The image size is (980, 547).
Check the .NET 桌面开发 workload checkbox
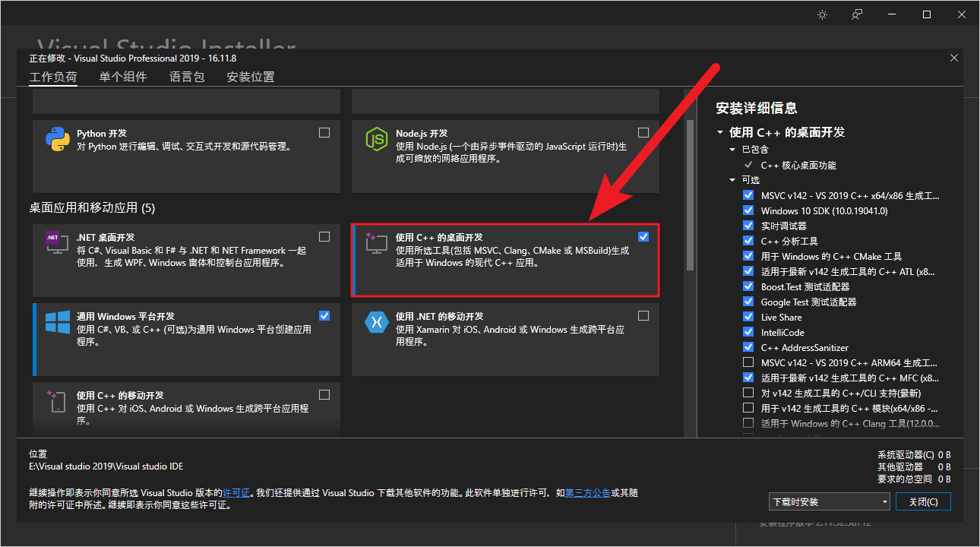324,236
